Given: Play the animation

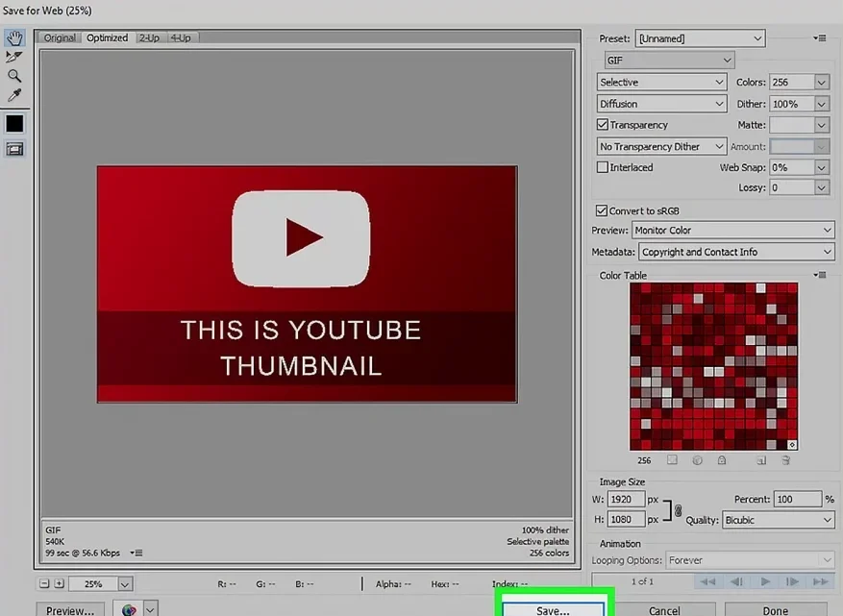Looking at the screenshot, I should point(765,581).
